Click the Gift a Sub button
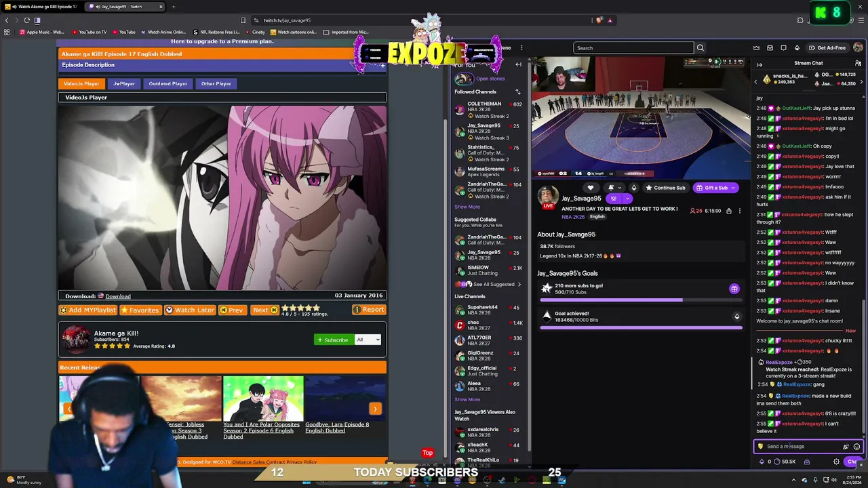 coord(711,188)
